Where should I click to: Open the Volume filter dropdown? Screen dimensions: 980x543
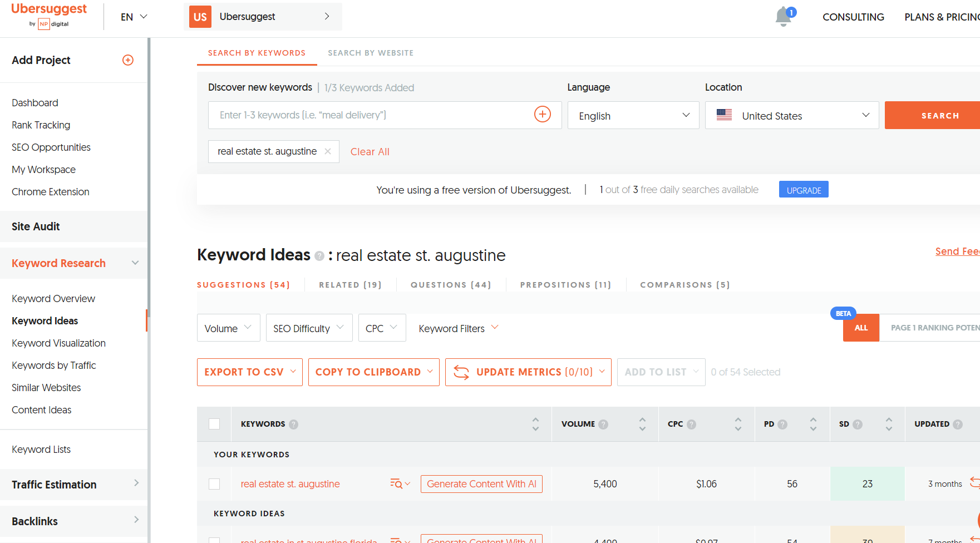pyautogui.click(x=228, y=328)
